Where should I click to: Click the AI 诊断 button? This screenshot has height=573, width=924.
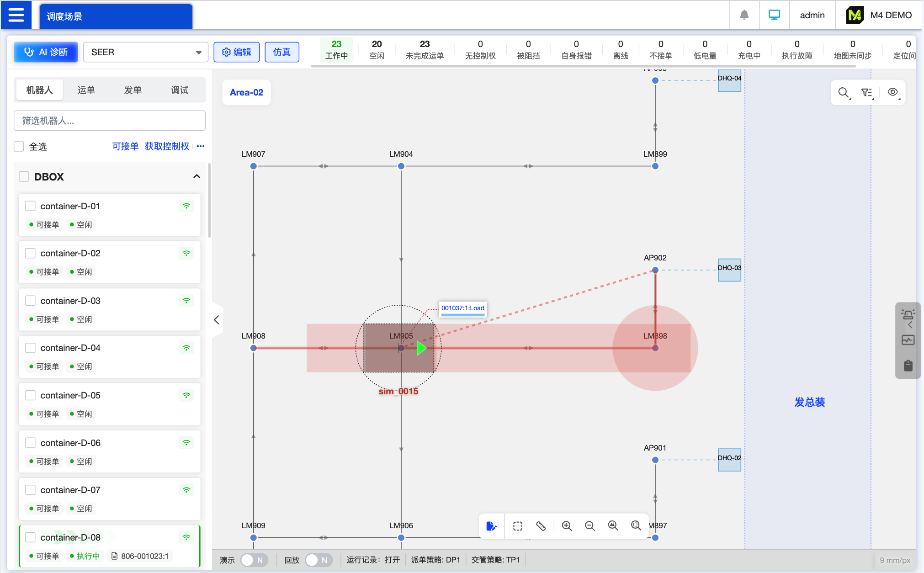pos(46,52)
